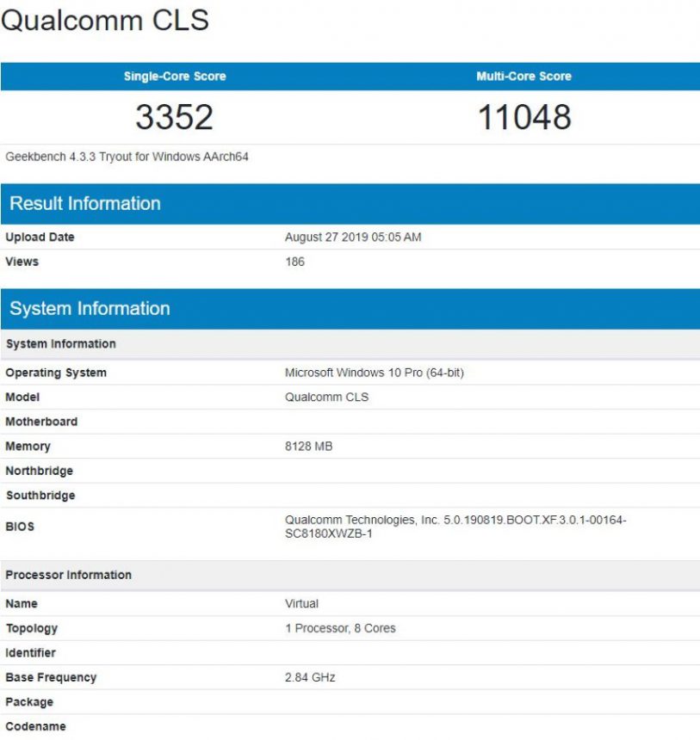
Task: Select the "Northbridge" row label
Action: click(40, 471)
